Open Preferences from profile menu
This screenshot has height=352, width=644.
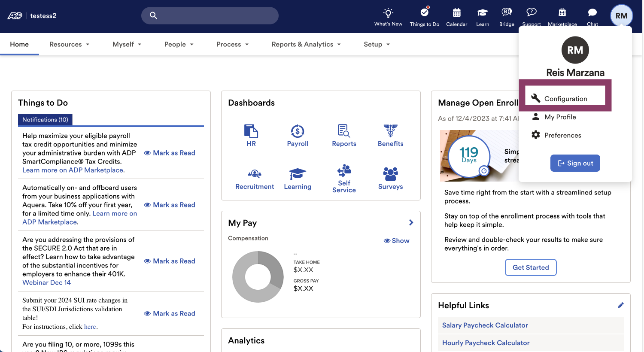(x=556, y=135)
